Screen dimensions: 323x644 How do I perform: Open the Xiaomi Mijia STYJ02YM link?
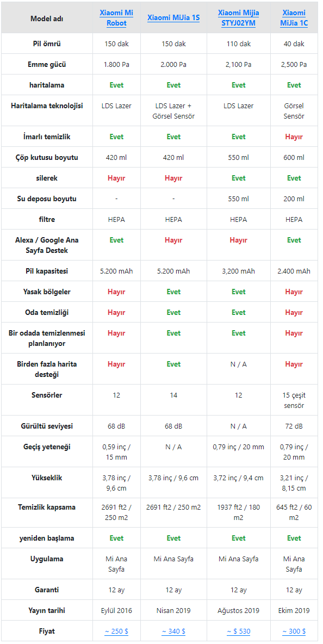tap(239, 18)
